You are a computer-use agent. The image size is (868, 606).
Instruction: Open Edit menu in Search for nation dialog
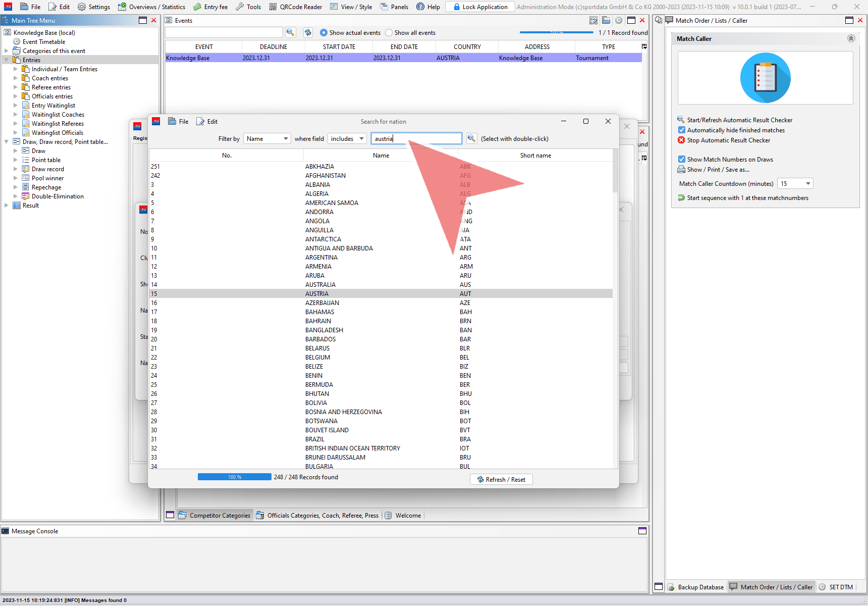(207, 121)
